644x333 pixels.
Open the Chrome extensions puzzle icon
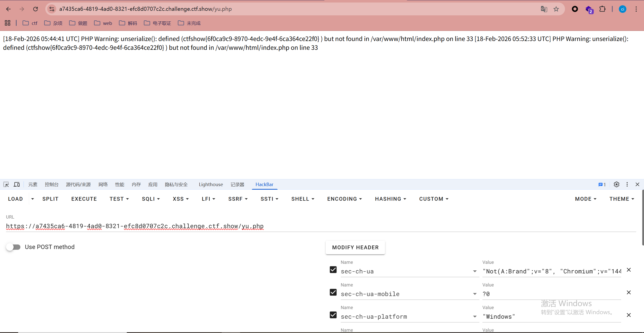point(602,9)
